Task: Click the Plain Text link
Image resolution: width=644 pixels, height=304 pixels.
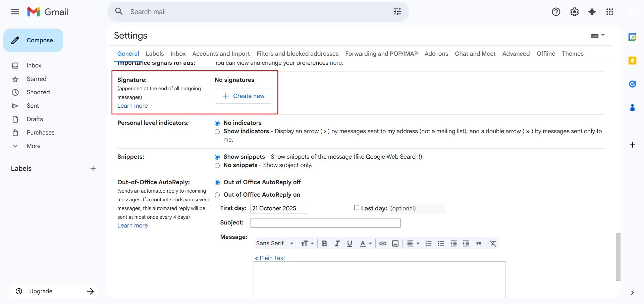Action: coord(270,258)
